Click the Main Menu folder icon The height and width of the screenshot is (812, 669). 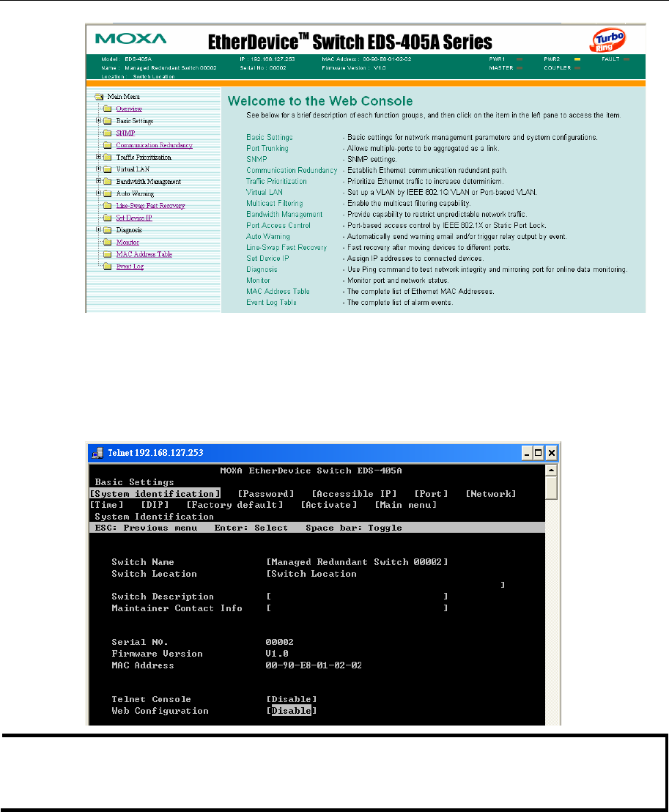tap(99, 96)
